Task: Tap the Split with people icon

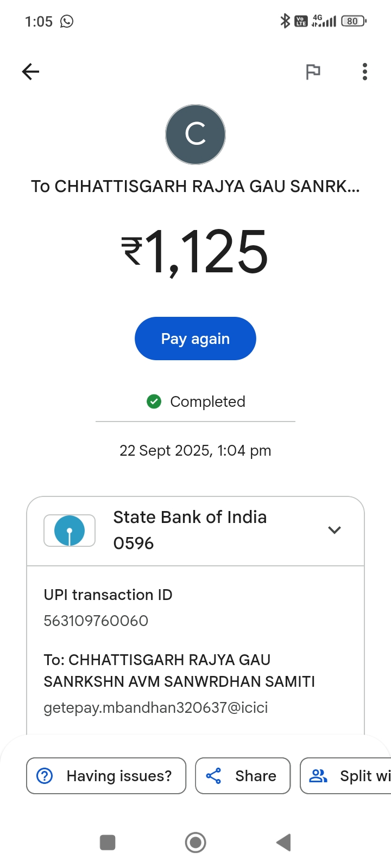Action: (x=318, y=776)
